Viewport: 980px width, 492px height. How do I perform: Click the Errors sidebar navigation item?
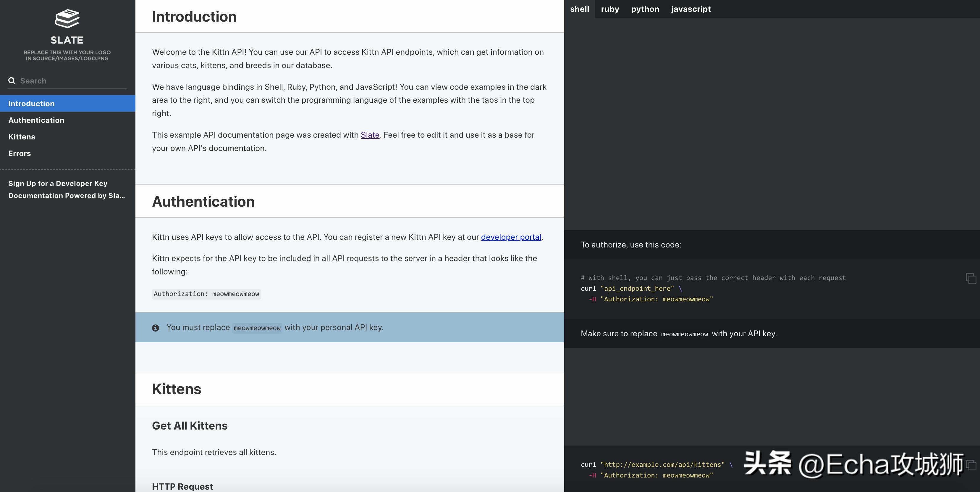coord(20,153)
